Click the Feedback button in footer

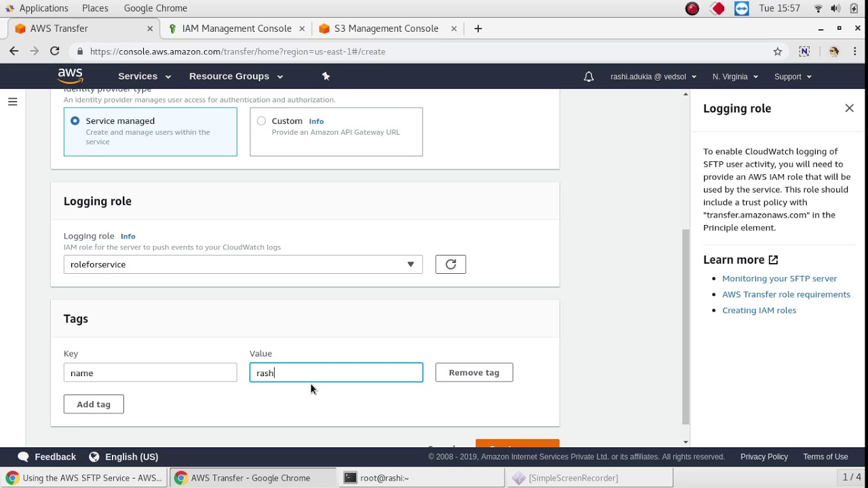click(x=47, y=457)
